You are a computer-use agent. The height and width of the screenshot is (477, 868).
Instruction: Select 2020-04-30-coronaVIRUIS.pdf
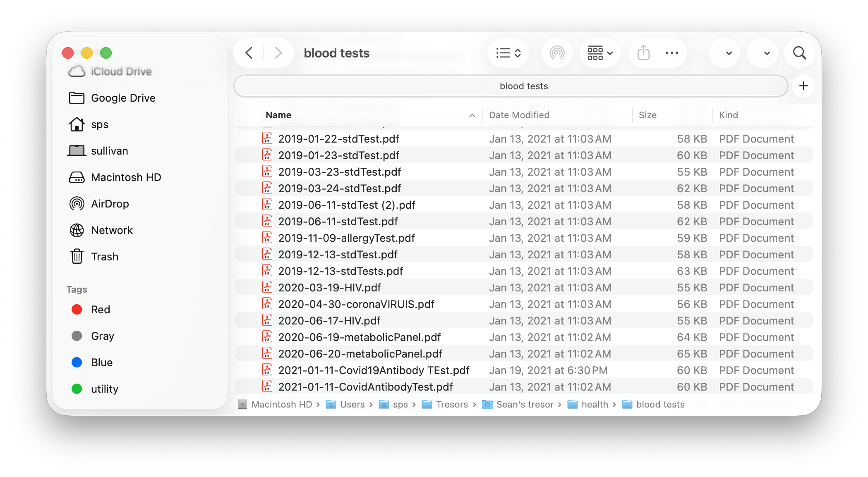tap(524, 304)
